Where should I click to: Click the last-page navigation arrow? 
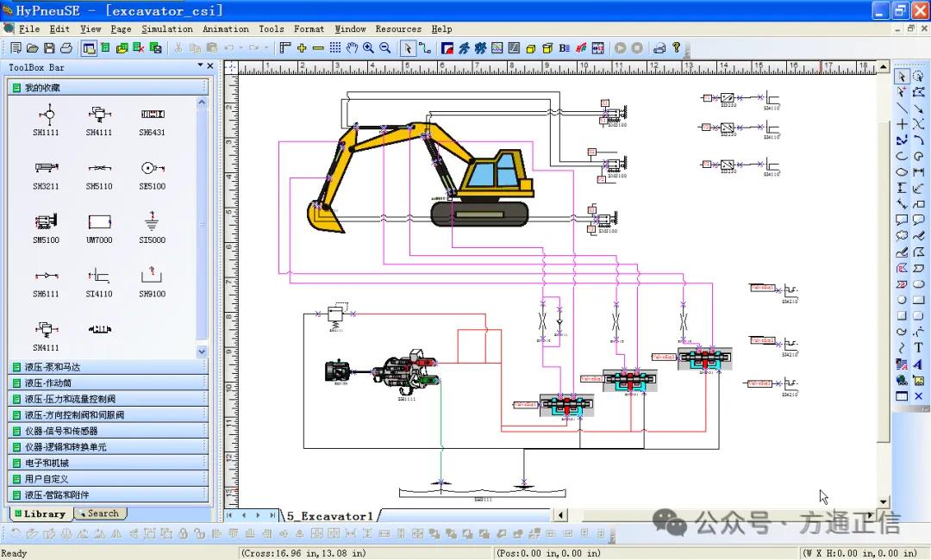click(x=272, y=515)
